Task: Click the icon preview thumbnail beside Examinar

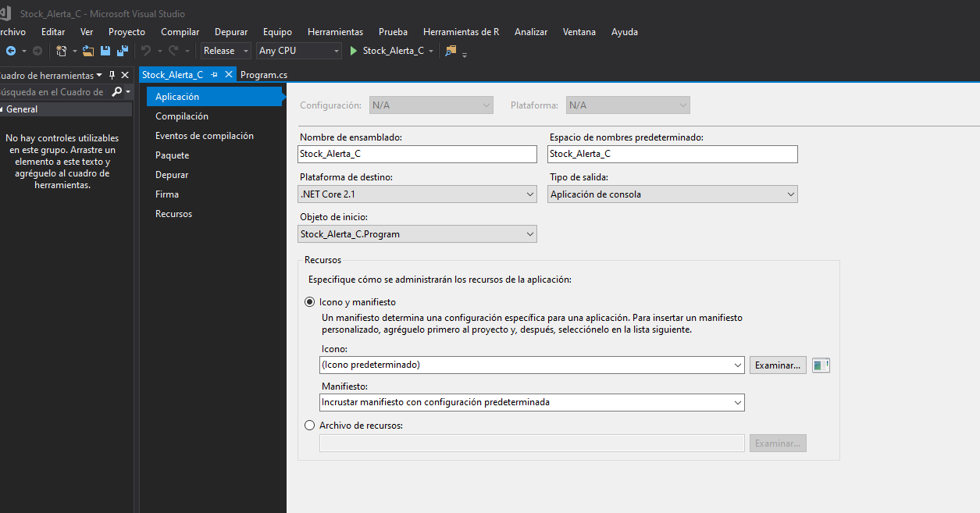Action: pos(821,365)
